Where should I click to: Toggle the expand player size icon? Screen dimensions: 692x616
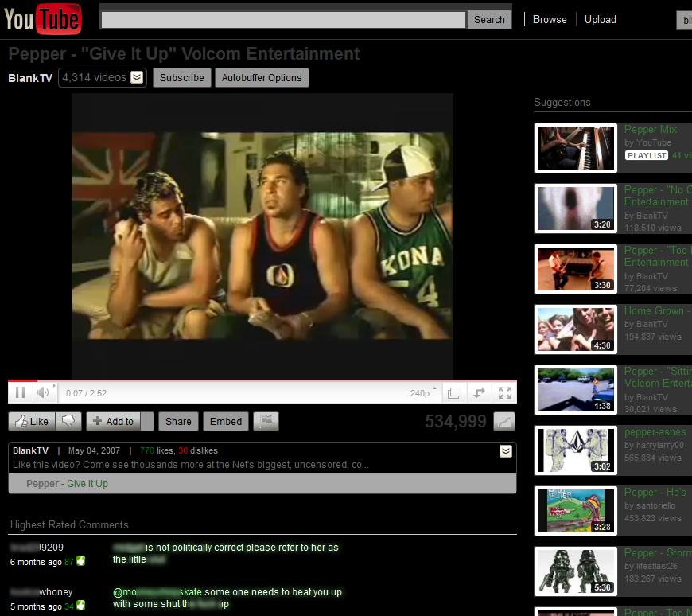454,393
